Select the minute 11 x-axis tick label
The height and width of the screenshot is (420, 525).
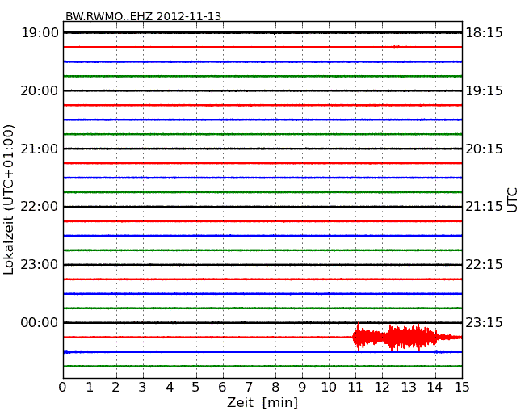[x=355, y=387]
